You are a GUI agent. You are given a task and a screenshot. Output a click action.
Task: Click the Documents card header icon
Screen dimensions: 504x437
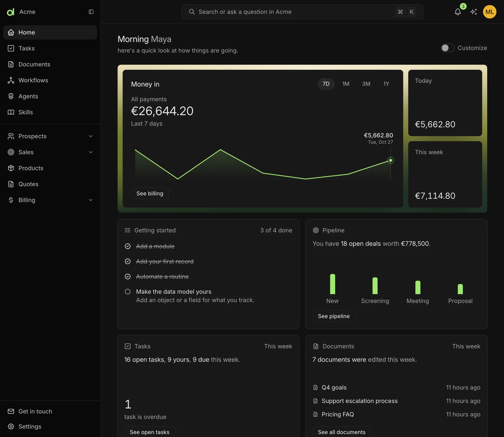pyautogui.click(x=316, y=346)
